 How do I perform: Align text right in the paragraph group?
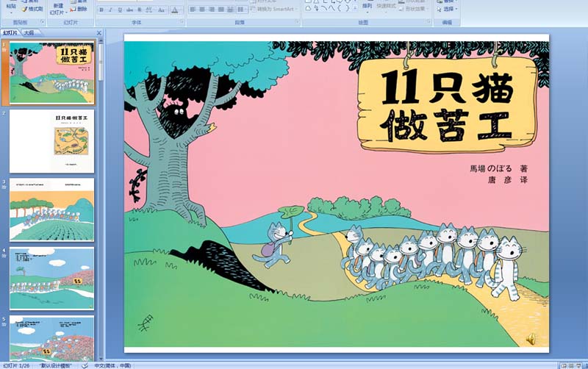pos(212,10)
